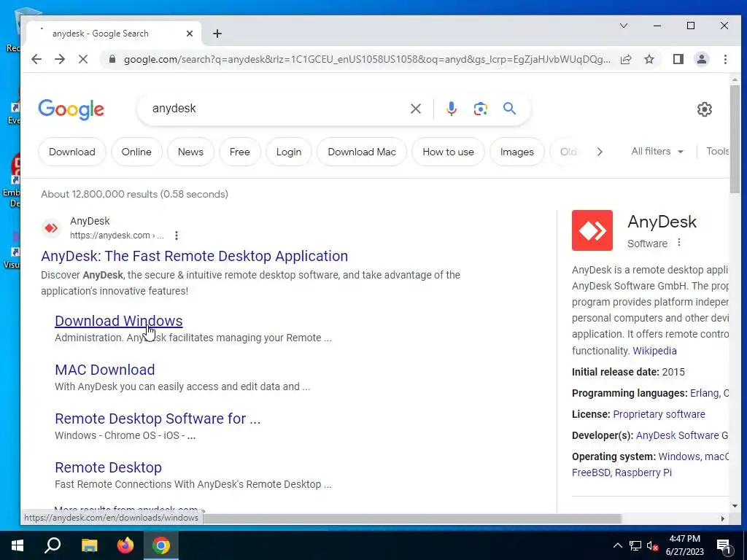Open Windows taskbar search
The image size is (747, 560).
53,545
